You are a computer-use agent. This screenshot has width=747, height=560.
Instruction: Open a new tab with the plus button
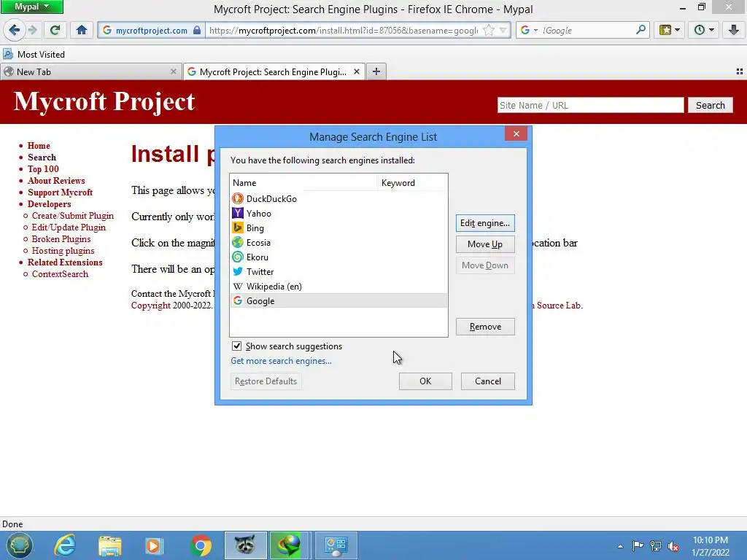pos(376,71)
